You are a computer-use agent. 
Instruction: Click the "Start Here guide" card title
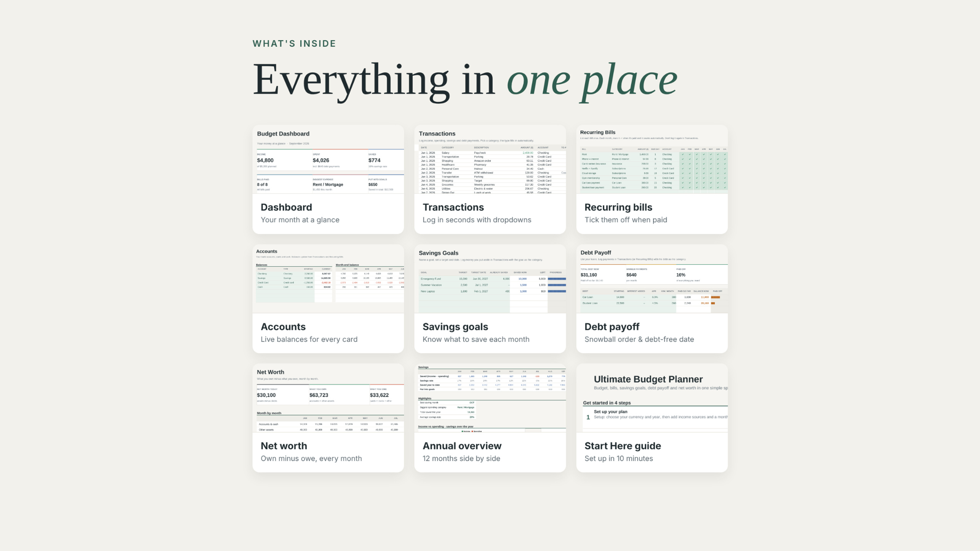point(623,446)
